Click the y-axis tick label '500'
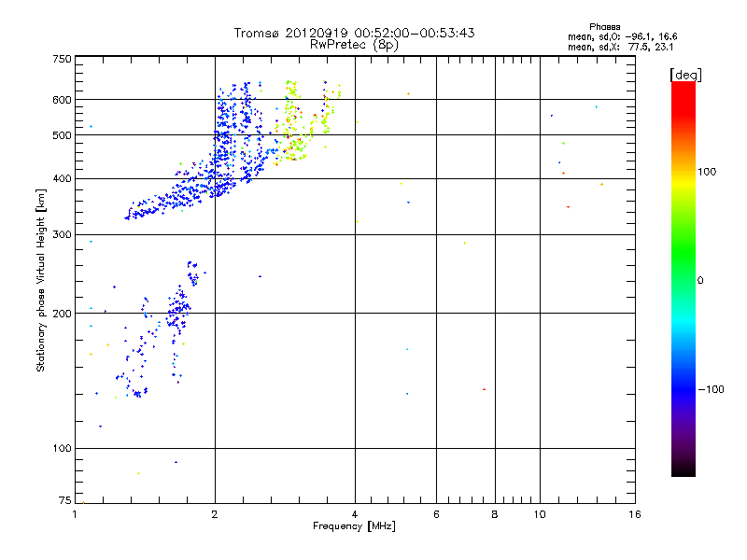 [62, 135]
